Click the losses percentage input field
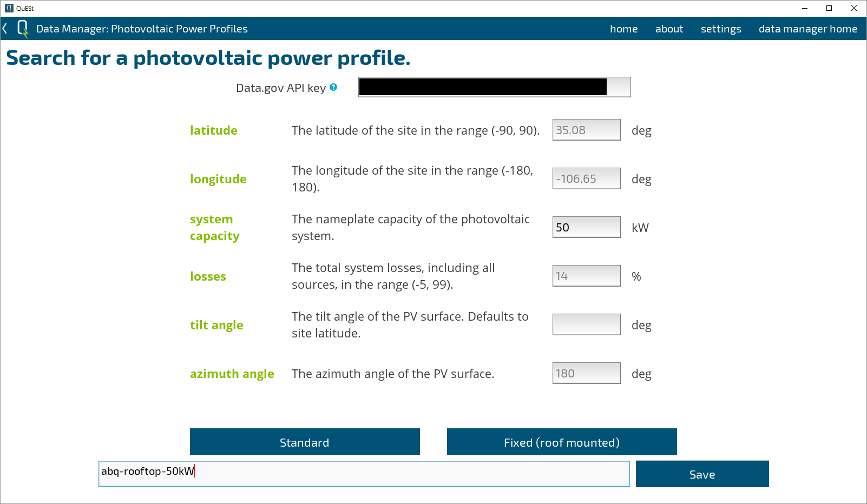 [x=586, y=276]
